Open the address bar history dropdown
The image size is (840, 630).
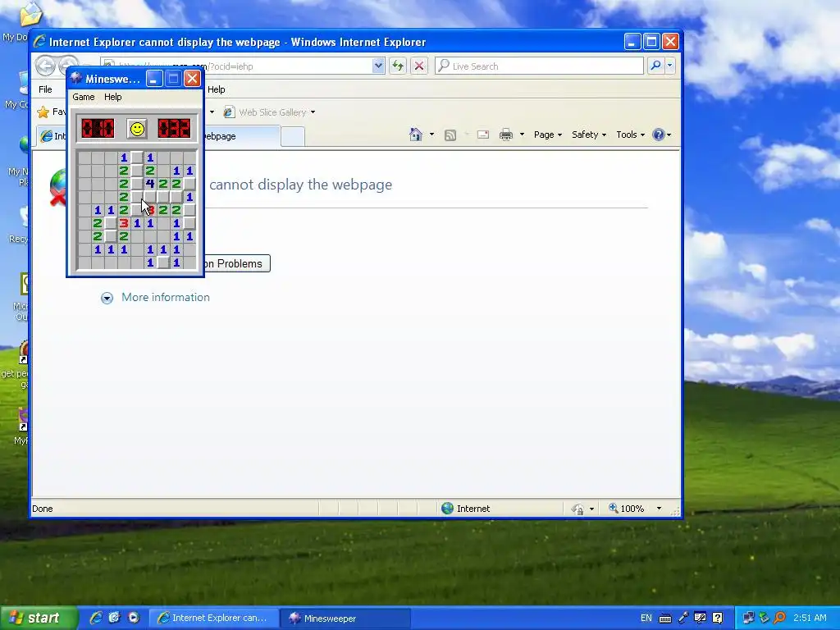point(378,66)
